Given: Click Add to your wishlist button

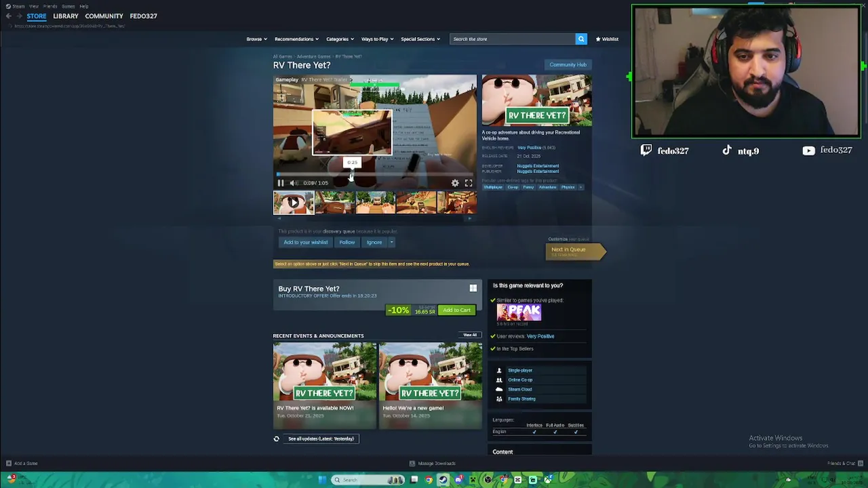Looking at the screenshot, I should (x=306, y=242).
